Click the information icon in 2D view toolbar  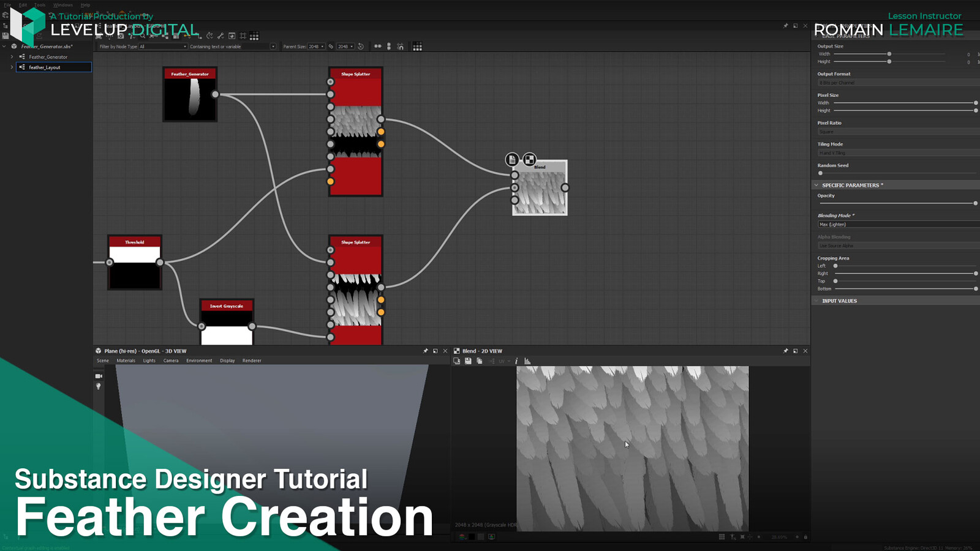coord(516,361)
